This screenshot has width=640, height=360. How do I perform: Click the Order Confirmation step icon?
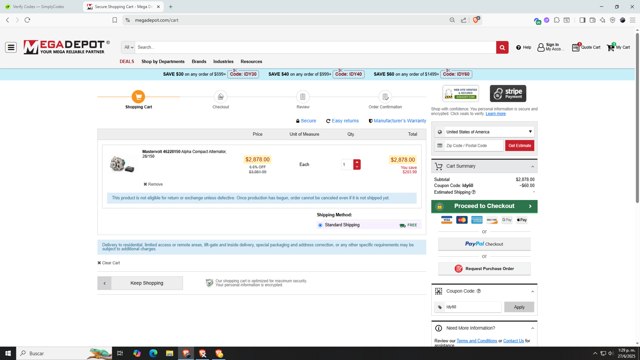pyautogui.click(x=385, y=97)
